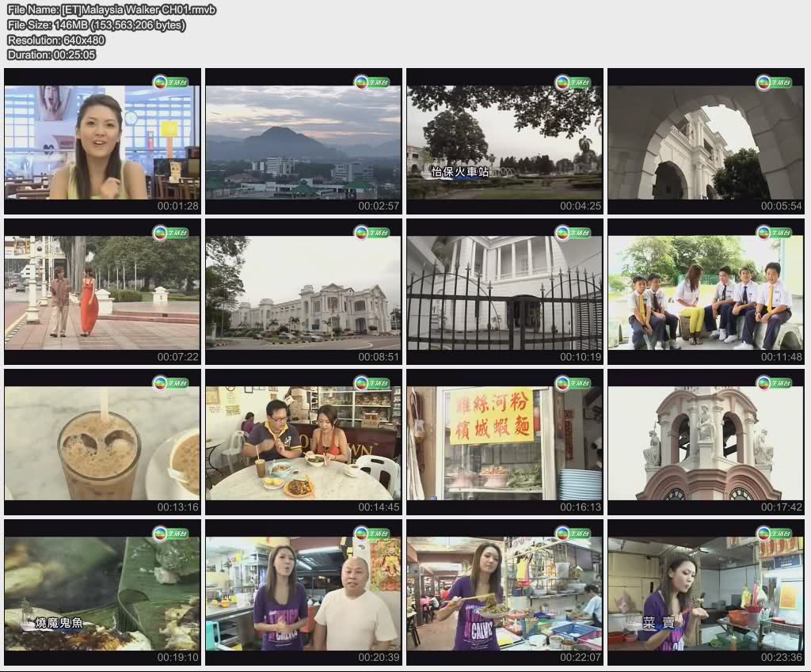Select the mountain and city skyline thumbnail
The width and height of the screenshot is (811, 672).
(x=303, y=141)
